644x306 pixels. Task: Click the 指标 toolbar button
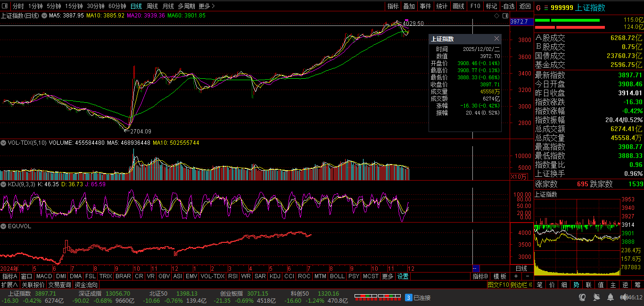point(393,6)
